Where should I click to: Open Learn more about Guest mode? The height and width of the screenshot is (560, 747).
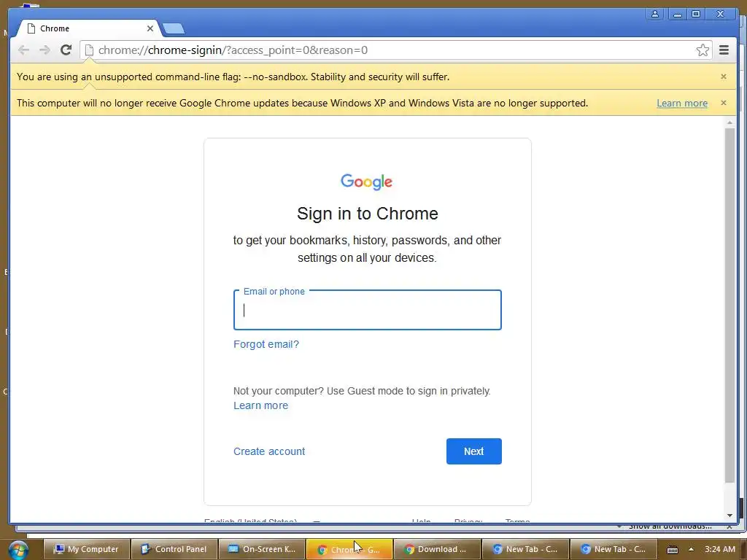(260, 405)
